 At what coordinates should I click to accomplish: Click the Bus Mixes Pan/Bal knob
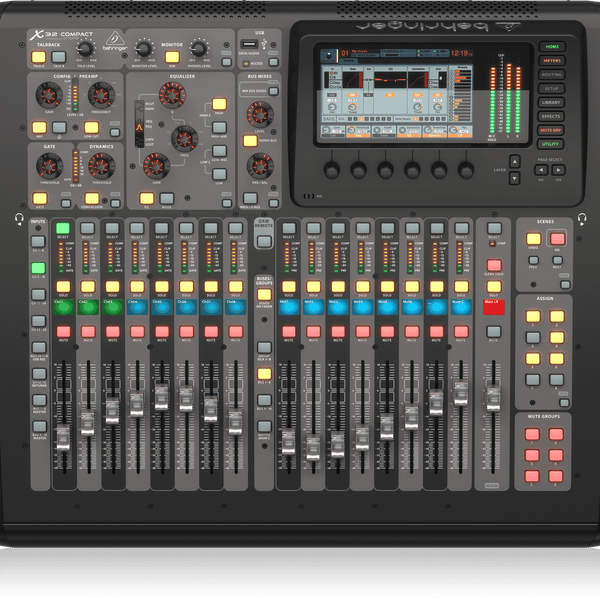click(260, 166)
